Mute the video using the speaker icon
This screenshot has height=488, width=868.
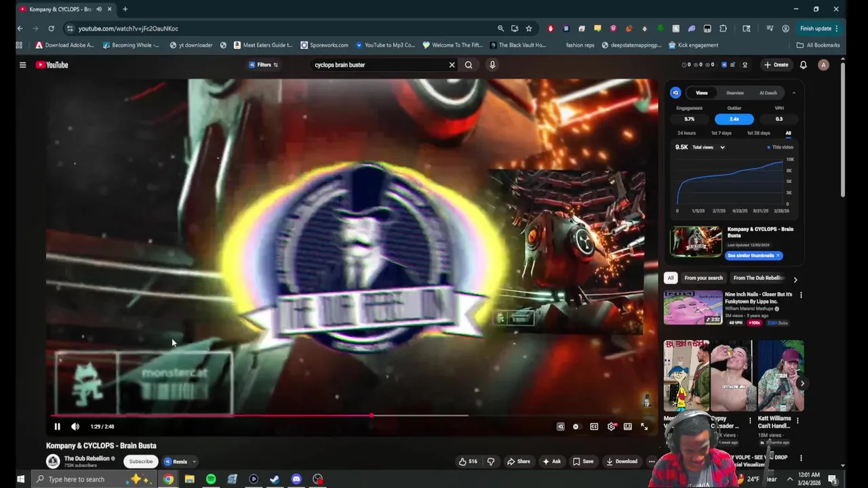point(75,426)
